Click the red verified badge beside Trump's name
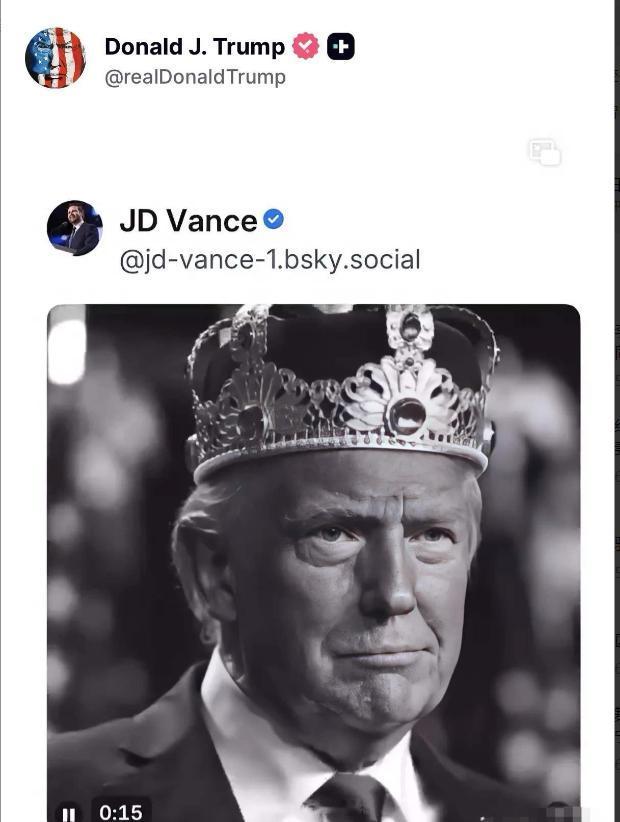 pos(305,47)
